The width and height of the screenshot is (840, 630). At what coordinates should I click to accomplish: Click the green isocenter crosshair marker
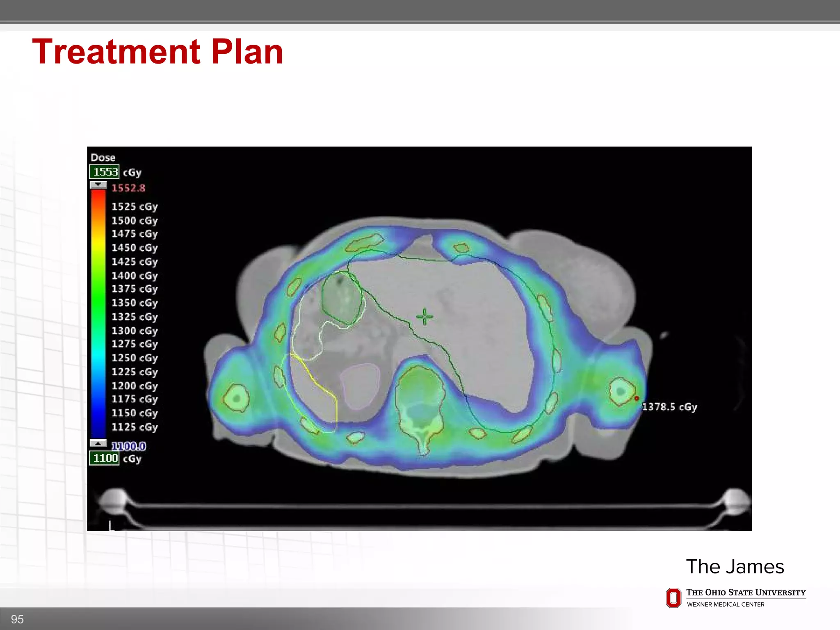click(425, 317)
